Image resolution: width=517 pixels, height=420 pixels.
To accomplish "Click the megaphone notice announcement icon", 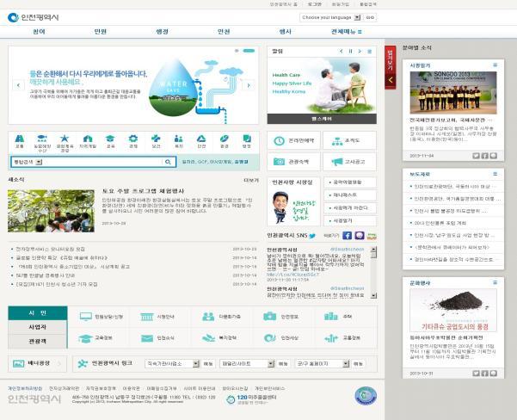I will click(337, 162).
